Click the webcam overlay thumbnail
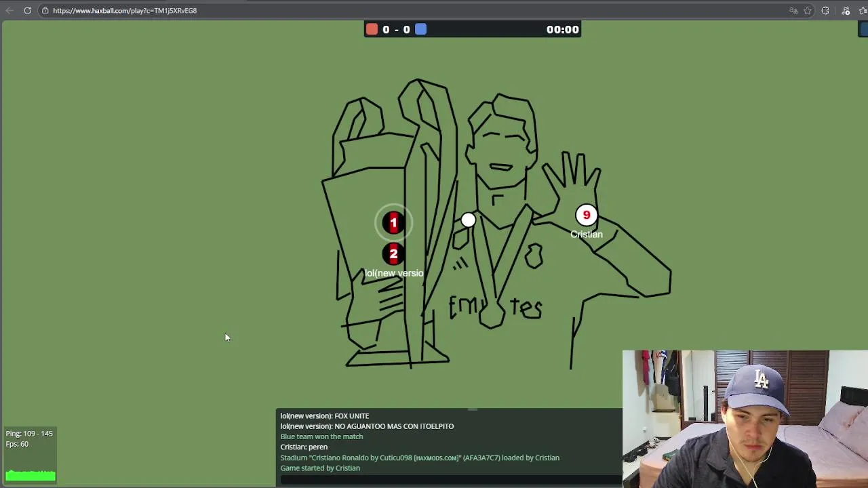This screenshot has width=868, height=488. click(745, 419)
